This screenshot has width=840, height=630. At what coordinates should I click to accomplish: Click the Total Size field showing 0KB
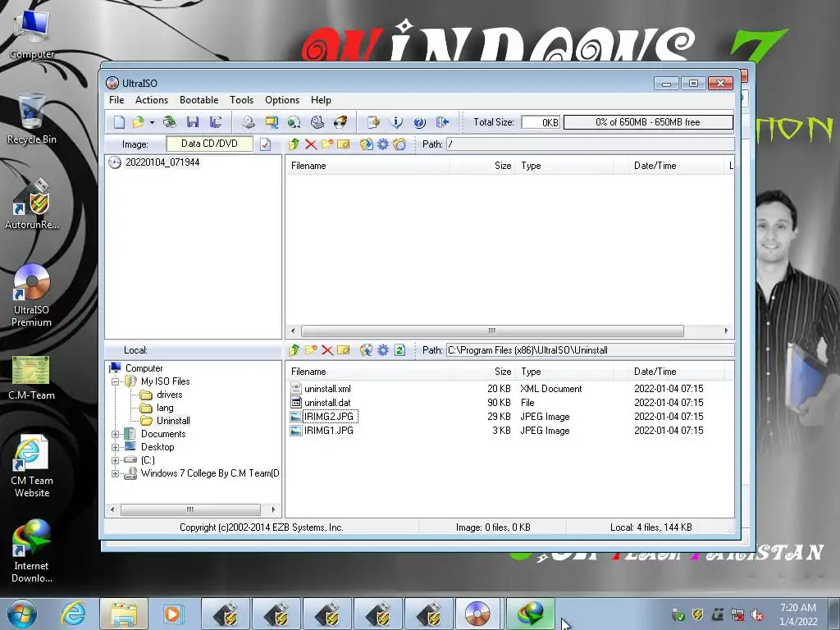click(541, 122)
